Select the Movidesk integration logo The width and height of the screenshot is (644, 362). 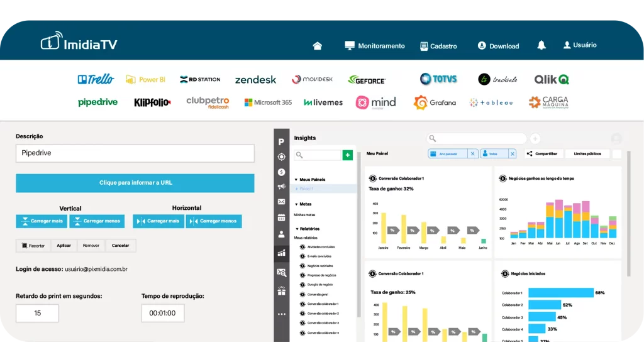tap(312, 79)
